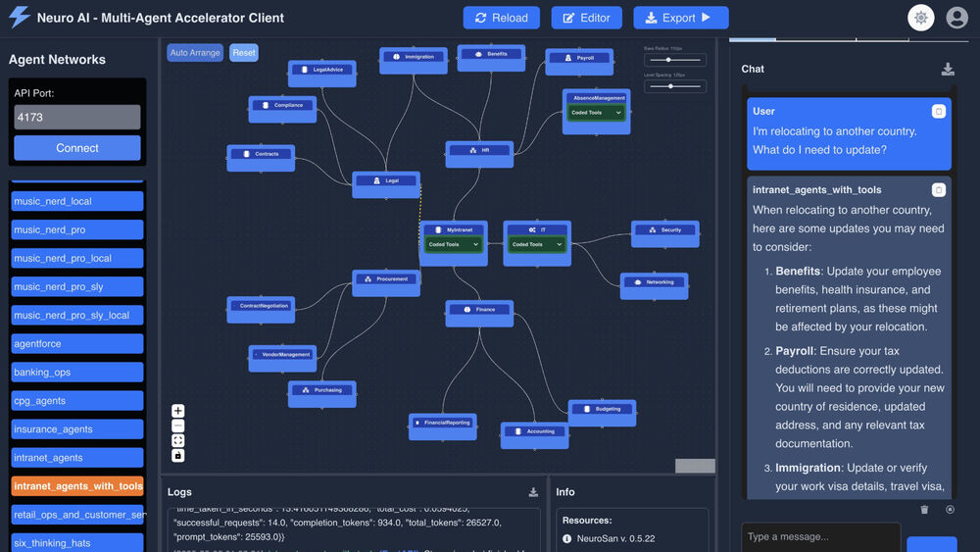Open the banking_ops network
Screen dimensions: 980x552
pyautogui.click(x=76, y=372)
